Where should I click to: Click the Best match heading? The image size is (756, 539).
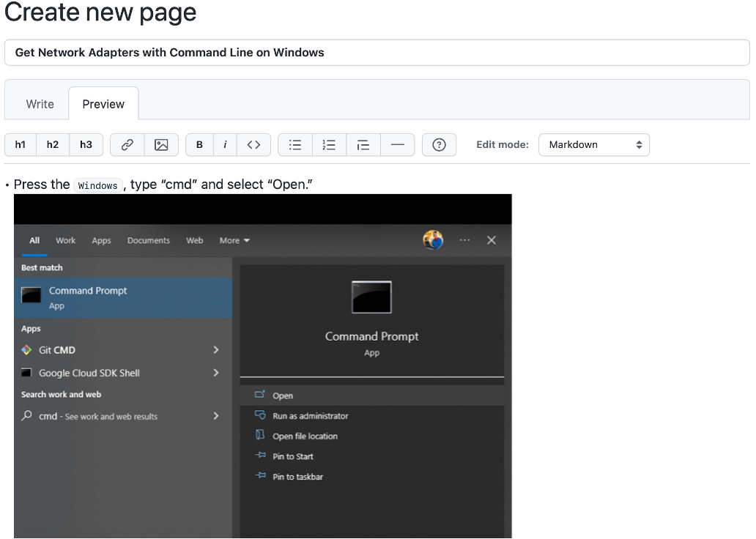[x=42, y=267]
